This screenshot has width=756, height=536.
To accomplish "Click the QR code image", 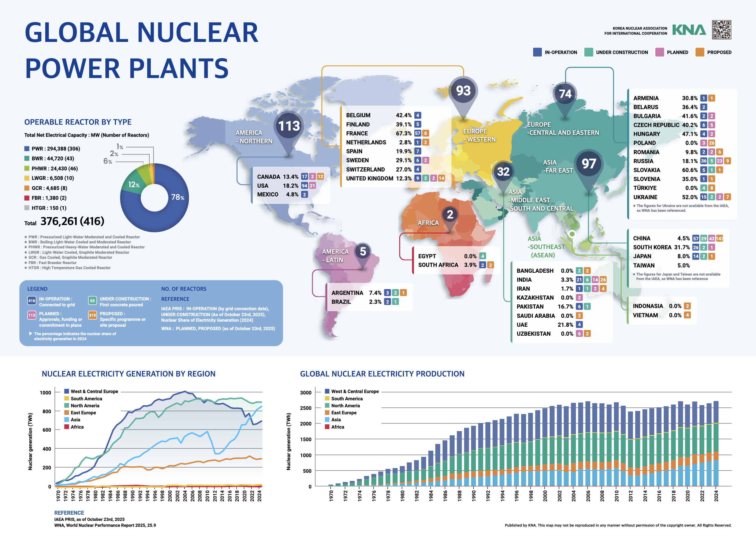I will [721, 30].
